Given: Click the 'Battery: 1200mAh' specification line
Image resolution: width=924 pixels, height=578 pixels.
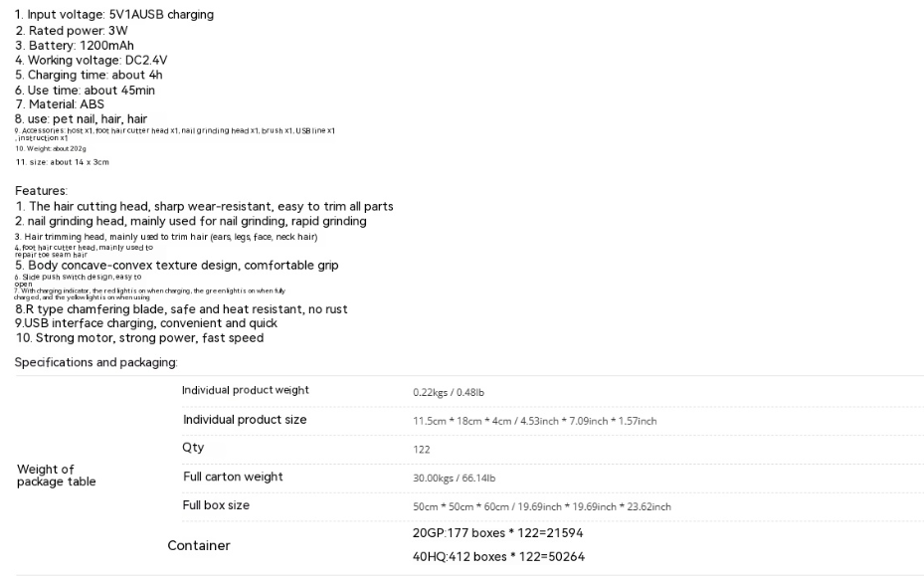Looking at the screenshot, I should (x=75, y=46).
